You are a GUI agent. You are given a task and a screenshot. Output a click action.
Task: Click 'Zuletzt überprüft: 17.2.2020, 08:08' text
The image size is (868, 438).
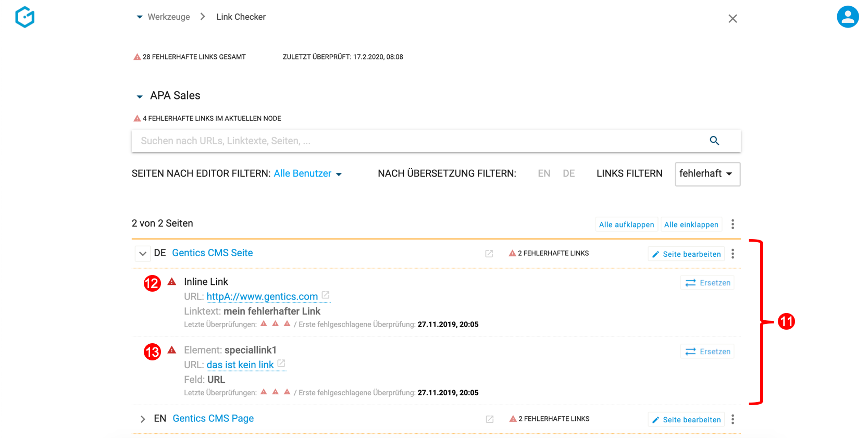pyautogui.click(x=343, y=57)
